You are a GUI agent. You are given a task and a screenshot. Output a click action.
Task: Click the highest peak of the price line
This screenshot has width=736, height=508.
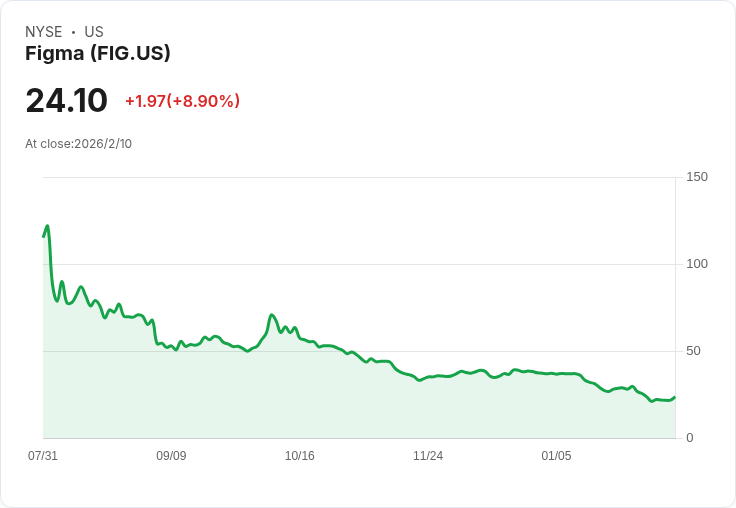coord(47,226)
